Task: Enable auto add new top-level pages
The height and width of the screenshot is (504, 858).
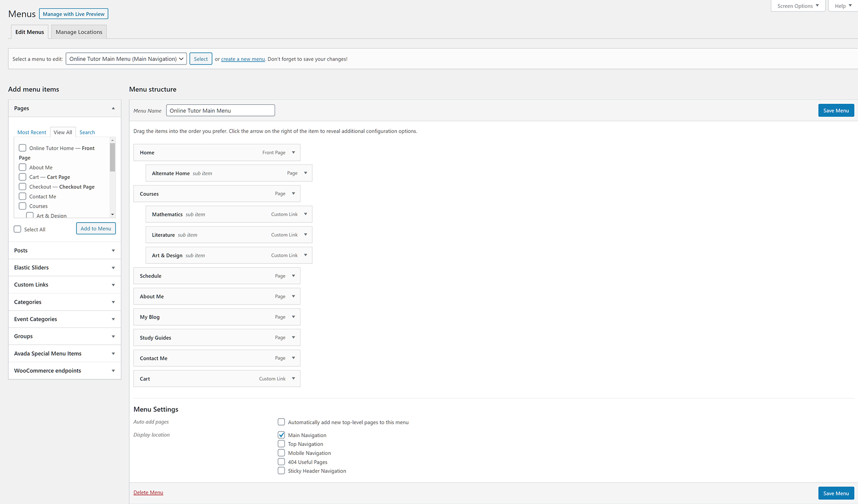Action: click(281, 422)
